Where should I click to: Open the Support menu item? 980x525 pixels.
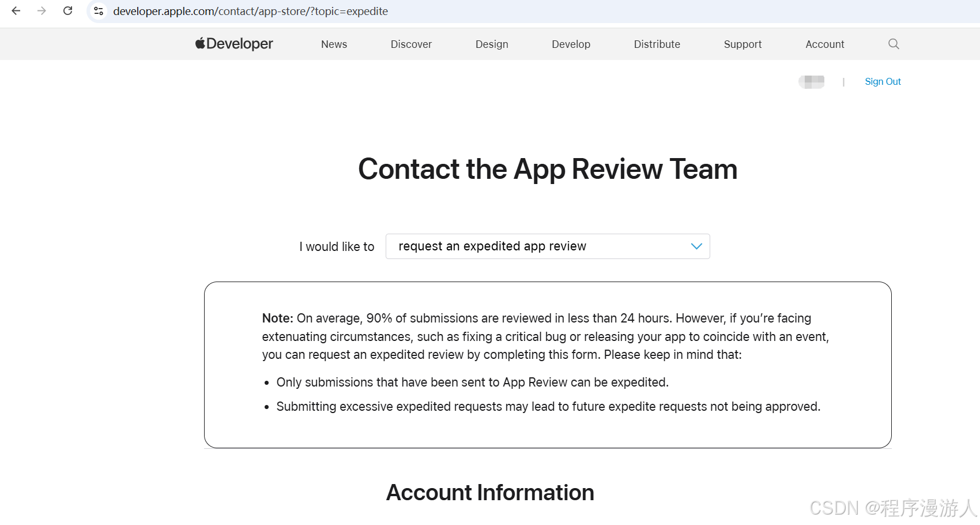click(x=742, y=44)
